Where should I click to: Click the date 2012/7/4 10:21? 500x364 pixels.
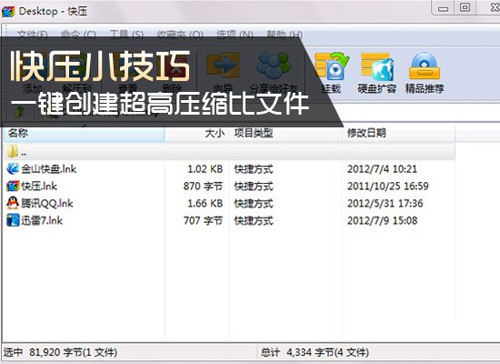(382, 169)
